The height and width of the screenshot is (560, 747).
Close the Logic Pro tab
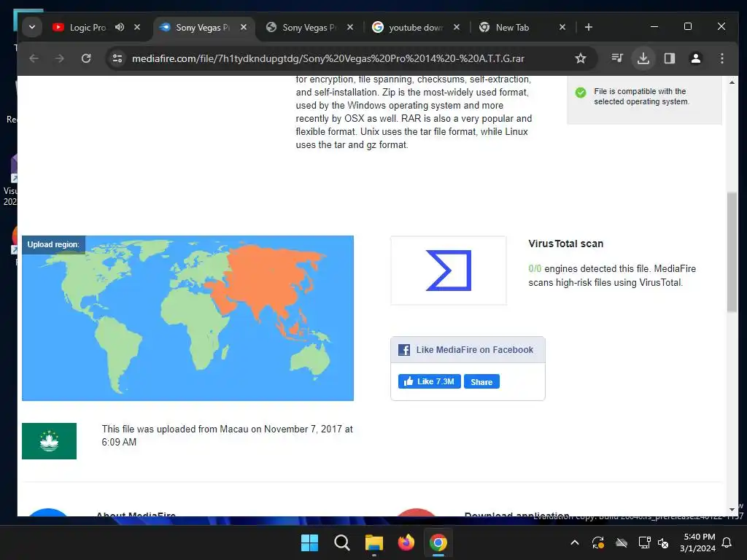(x=137, y=27)
